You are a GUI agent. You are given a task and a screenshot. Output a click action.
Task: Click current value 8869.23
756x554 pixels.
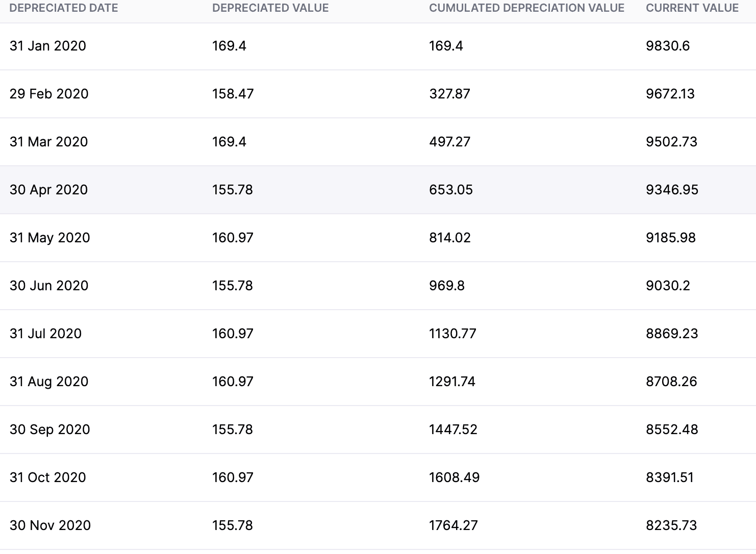pyautogui.click(x=672, y=334)
